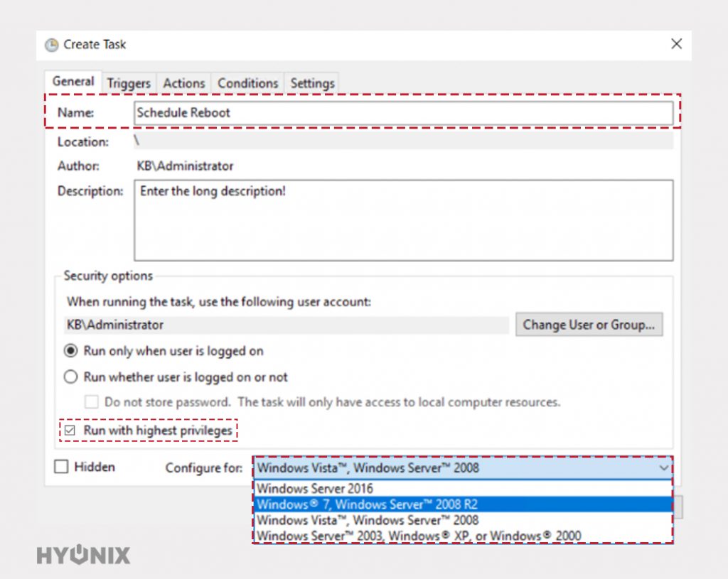Image resolution: width=728 pixels, height=579 pixels.
Task: Enable the Hidden checkbox
Action: (60, 467)
